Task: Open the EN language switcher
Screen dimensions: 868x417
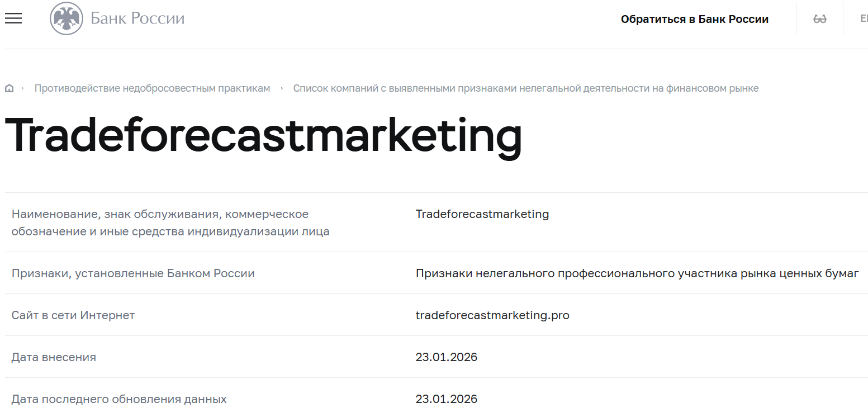Action: [864, 17]
